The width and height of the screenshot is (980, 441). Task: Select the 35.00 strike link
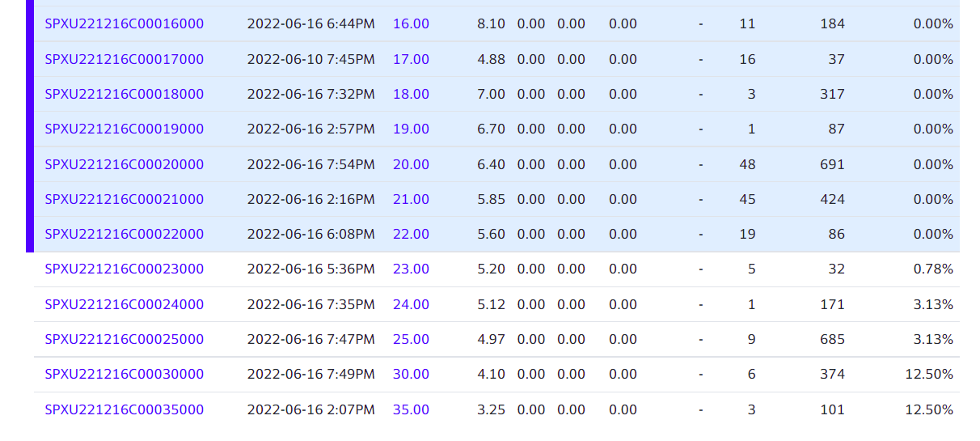tap(411, 409)
